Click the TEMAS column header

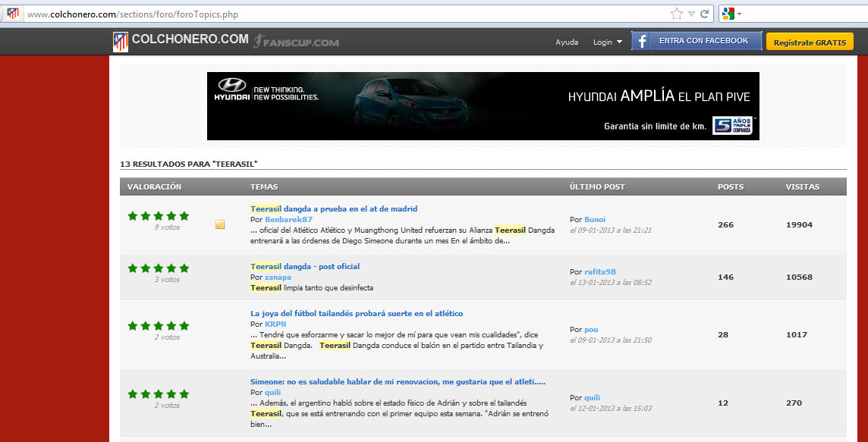pyautogui.click(x=264, y=187)
